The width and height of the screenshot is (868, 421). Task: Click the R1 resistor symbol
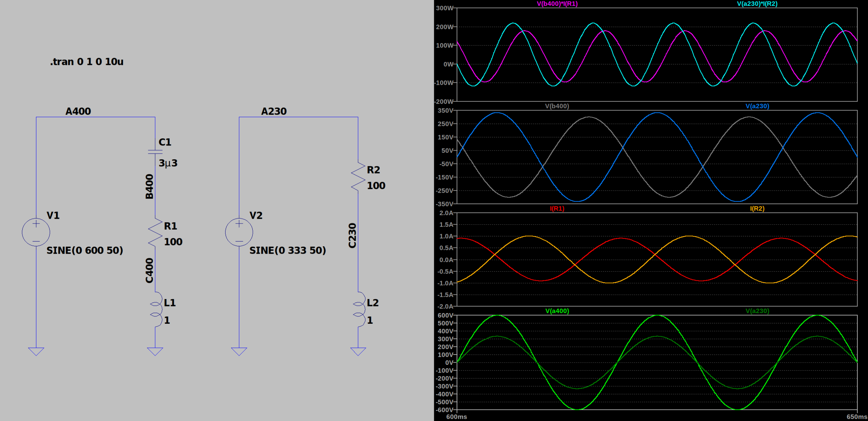point(155,232)
